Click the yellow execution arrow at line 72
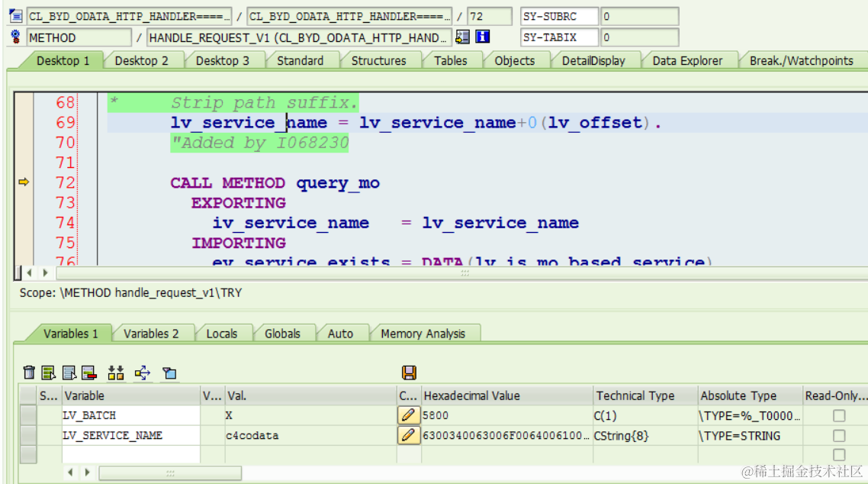This screenshot has width=868, height=484. pyautogui.click(x=23, y=182)
